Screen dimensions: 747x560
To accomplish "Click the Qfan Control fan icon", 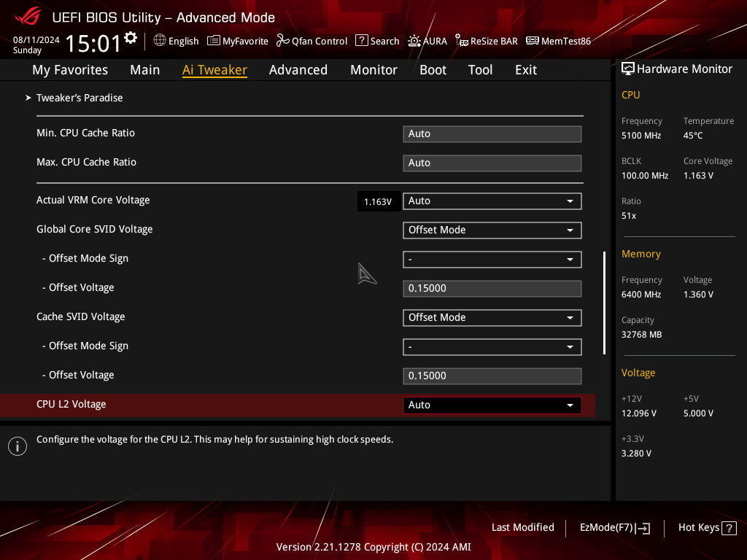I will [x=282, y=41].
